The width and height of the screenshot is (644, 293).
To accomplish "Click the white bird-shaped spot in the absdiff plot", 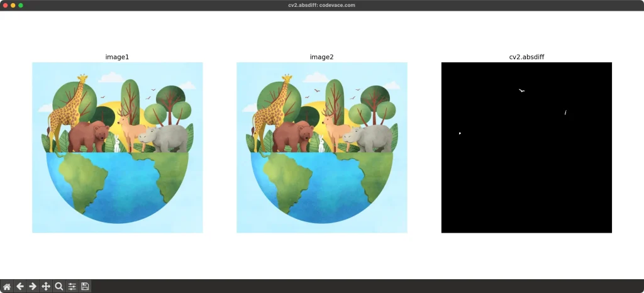I will (x=521, y=91).
